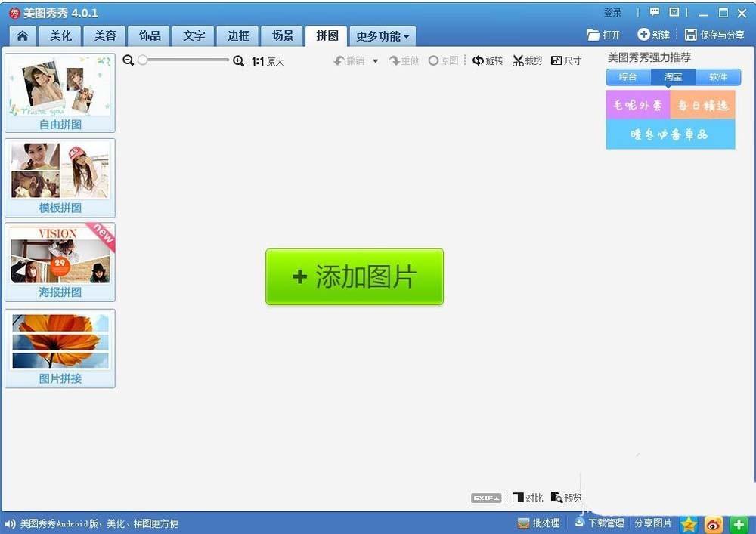The height and width of the screenshot is (534, 756).
Task: Open the download manager (下载管理)
Action: click(599, 523)
